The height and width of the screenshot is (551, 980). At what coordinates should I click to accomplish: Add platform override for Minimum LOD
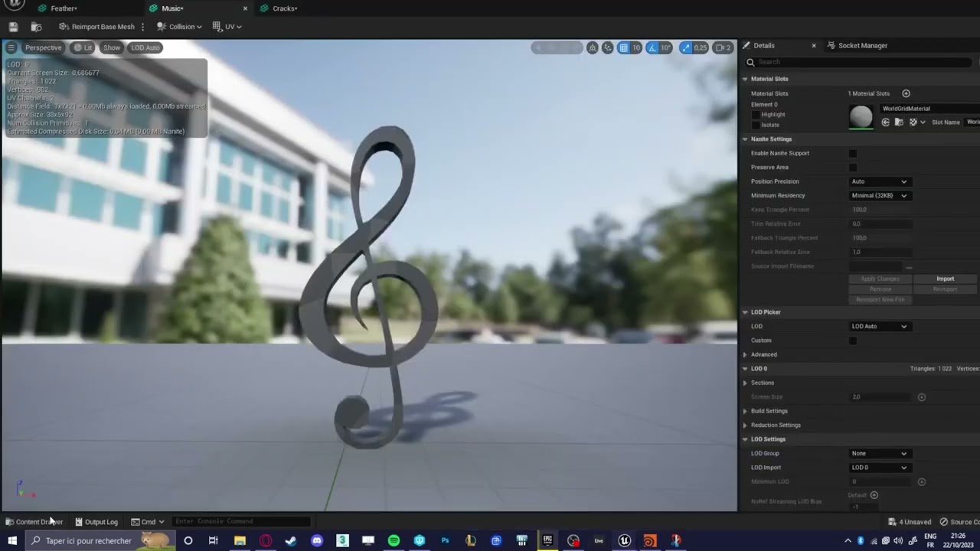pos(922,482)
